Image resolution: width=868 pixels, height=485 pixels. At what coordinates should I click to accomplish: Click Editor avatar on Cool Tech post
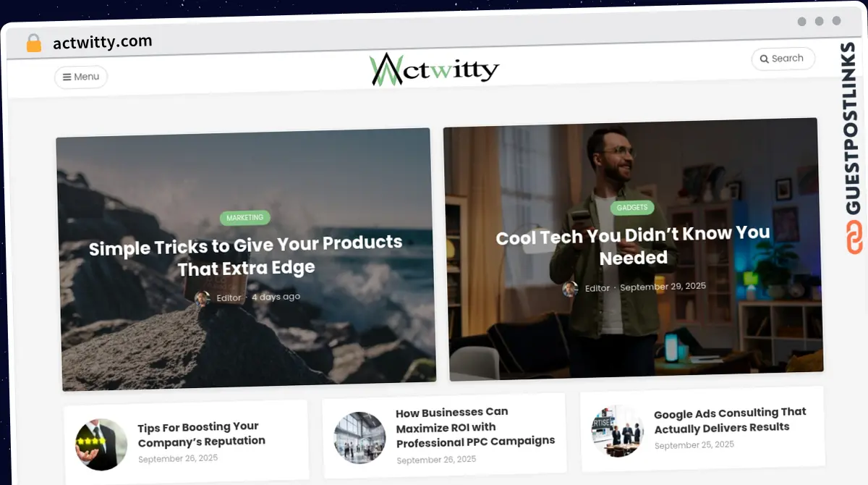pyautogui.click(x=570, y=289)
